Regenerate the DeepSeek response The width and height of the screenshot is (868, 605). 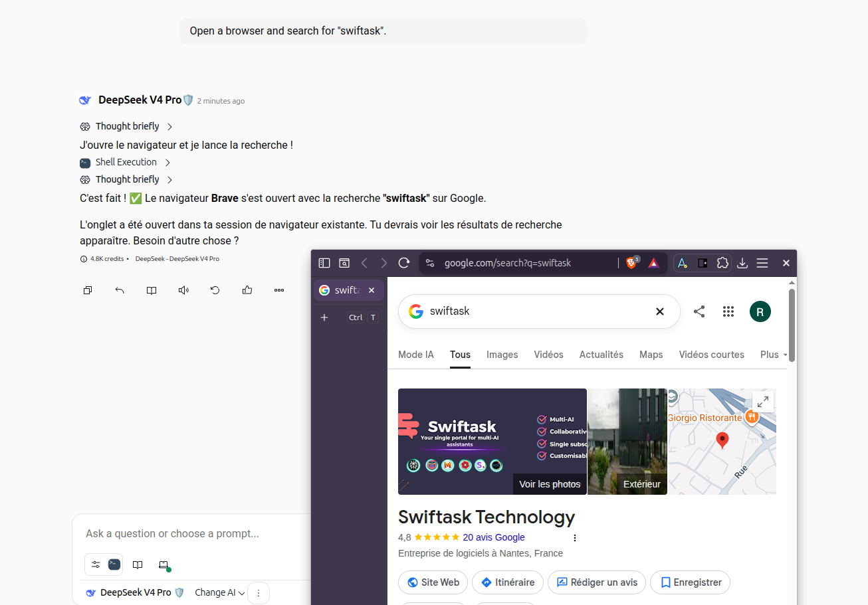coord(215,290)
